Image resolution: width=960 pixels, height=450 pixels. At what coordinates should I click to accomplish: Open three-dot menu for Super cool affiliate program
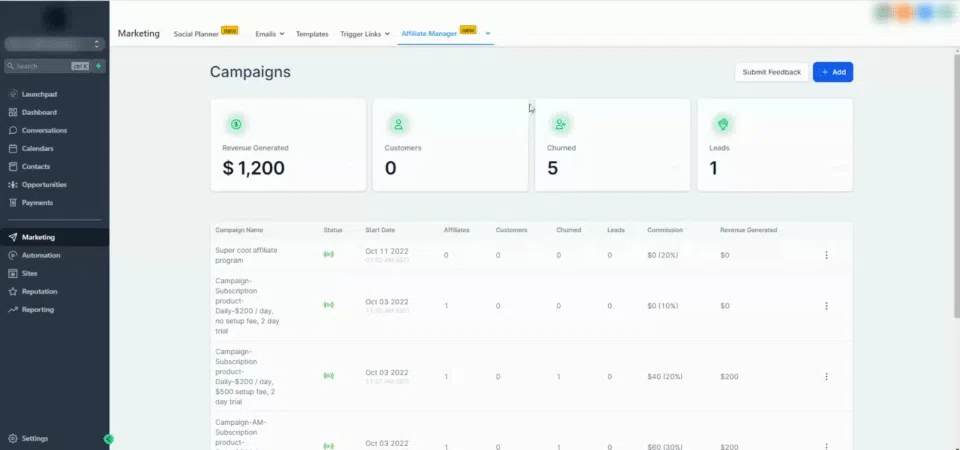pos(826,255)
